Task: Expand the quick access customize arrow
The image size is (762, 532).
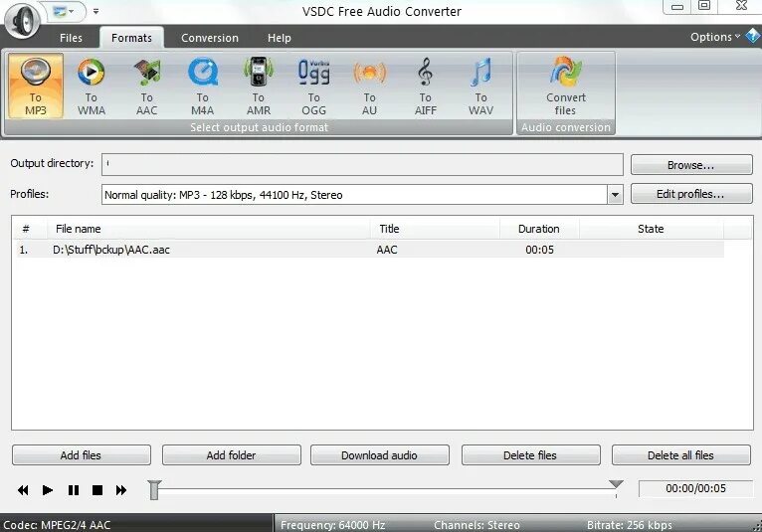Action: click(95, 11)
